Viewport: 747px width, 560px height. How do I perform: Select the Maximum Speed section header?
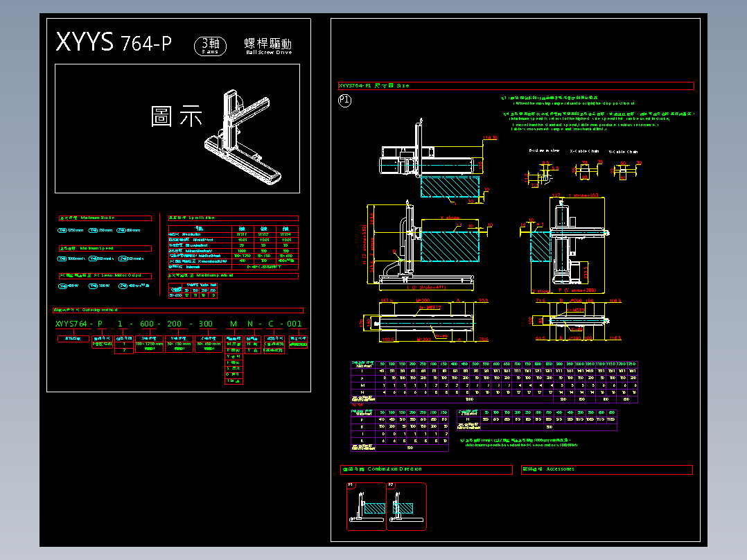tap(105, 248)
